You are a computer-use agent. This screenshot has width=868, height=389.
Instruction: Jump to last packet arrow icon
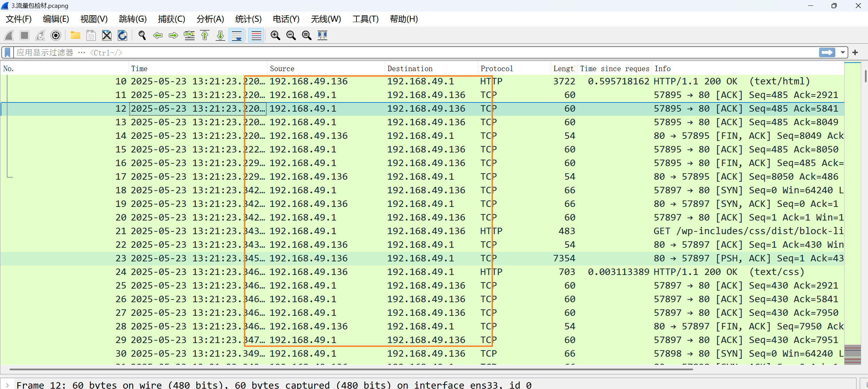coord(220,35)
